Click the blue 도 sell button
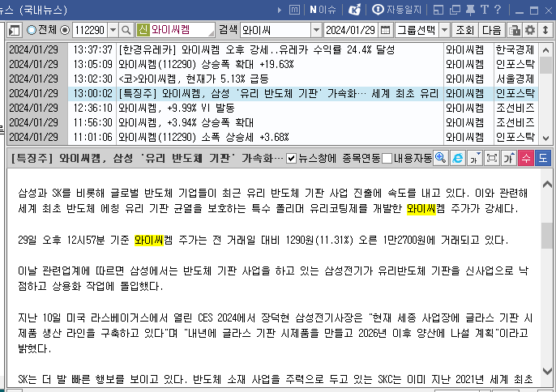Image resolution: width=556 pixels, height=392 pixels. point(542,158)
